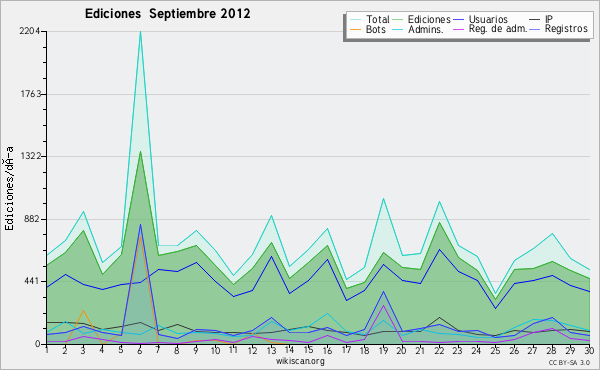Click the y-axis value 2204

[x=29, y=31]
